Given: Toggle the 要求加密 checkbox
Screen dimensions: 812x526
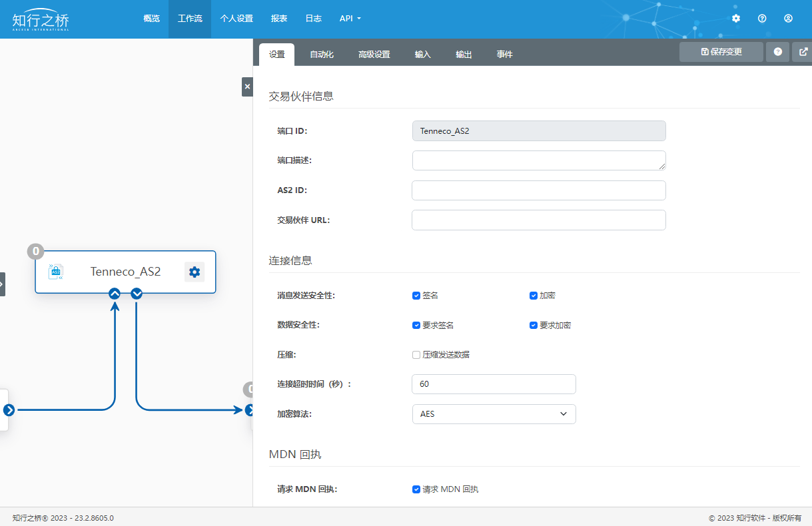Looking at the screenshot, I should 534,326.
